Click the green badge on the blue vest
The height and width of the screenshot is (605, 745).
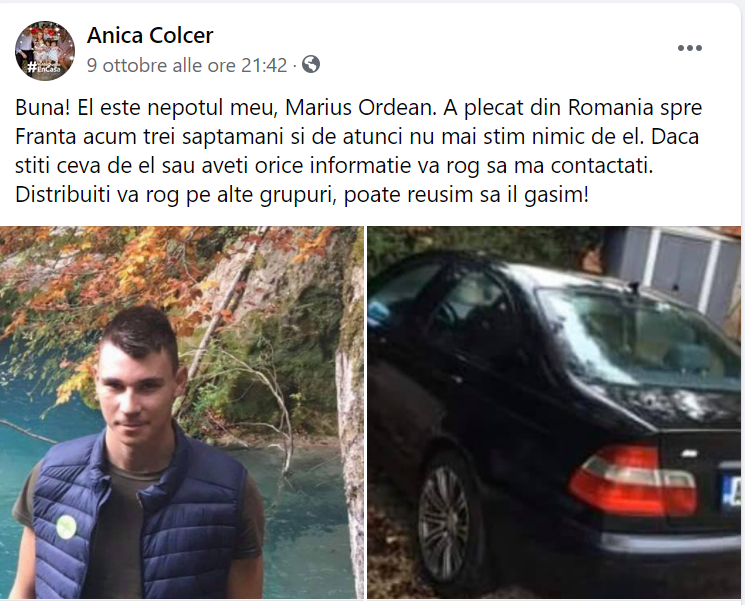(66, 527)
